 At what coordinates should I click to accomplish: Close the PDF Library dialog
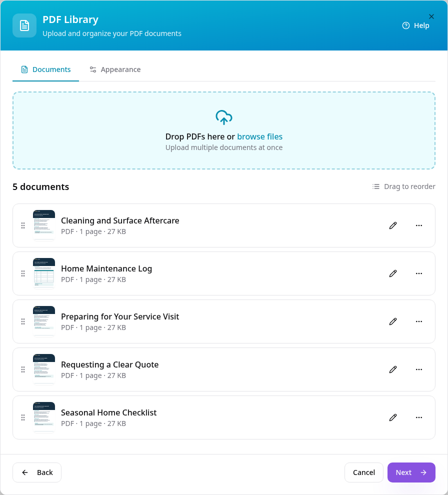tap(431, 16)
